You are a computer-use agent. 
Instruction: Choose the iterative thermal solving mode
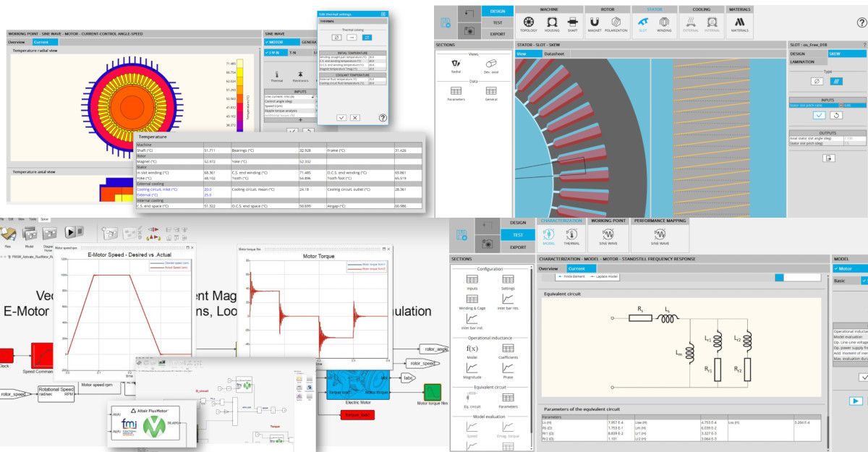[367, 37]
